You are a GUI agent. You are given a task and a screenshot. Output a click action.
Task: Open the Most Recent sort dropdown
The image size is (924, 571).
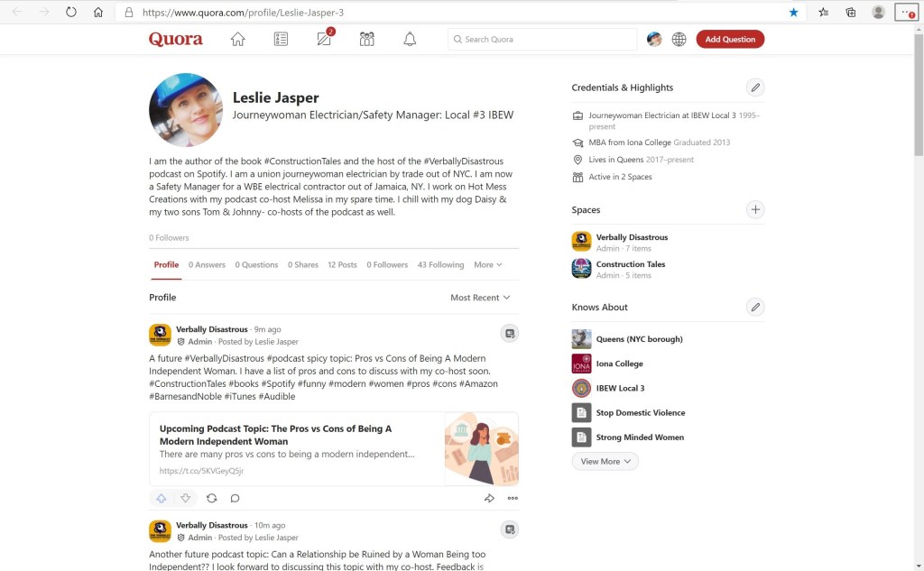point(480,298)
